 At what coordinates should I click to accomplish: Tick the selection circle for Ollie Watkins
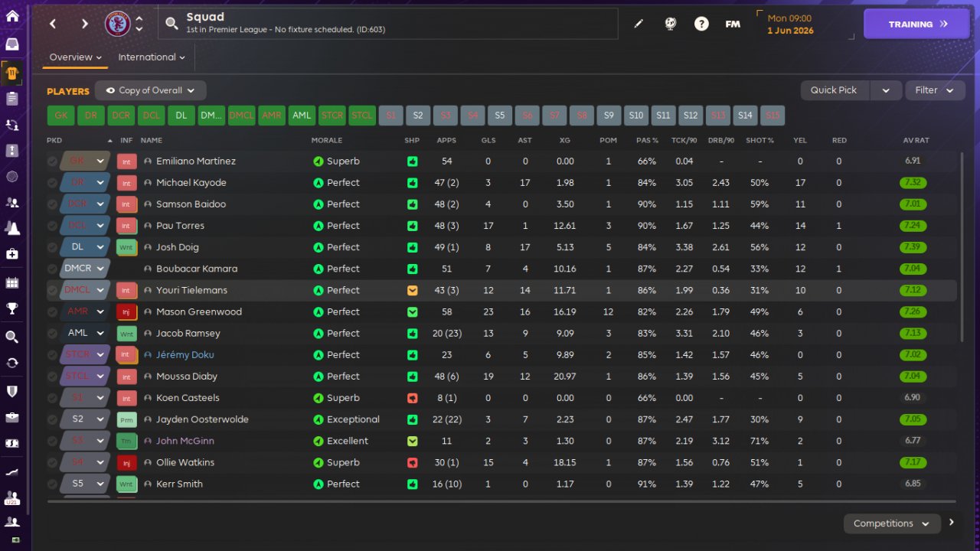click(x=52, y=462)
